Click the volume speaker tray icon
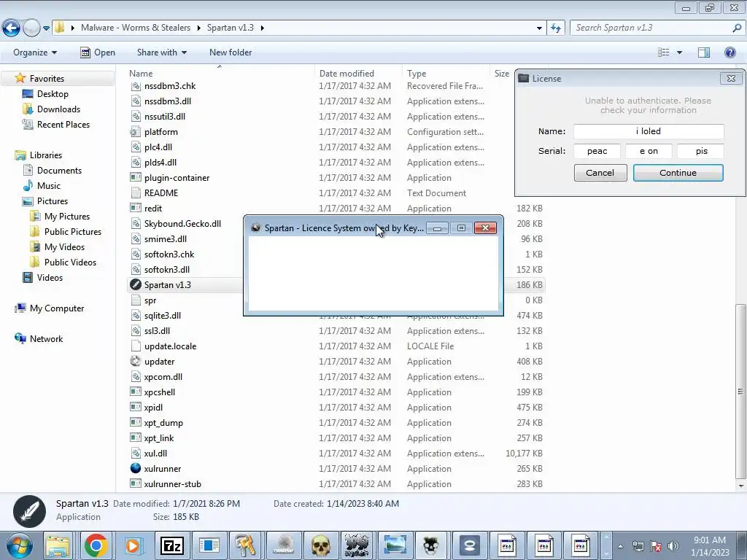747x560 pixels. (673, 546)
